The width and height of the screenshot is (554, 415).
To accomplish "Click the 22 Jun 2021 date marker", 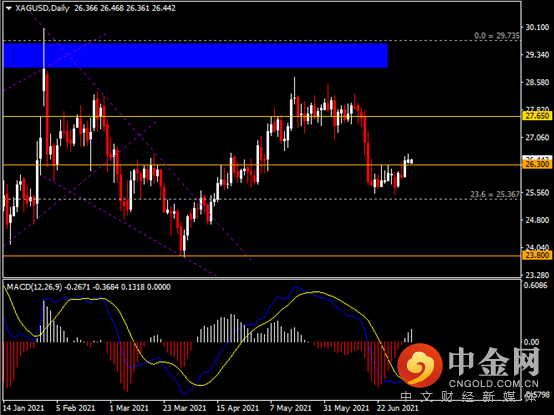I will [x=397, y=408].
